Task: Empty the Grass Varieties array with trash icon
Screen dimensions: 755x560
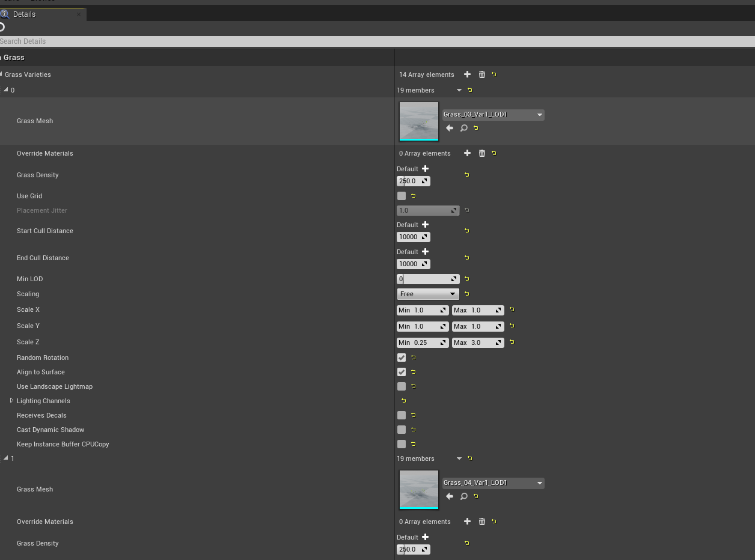Action: click(x=481, y=75)
